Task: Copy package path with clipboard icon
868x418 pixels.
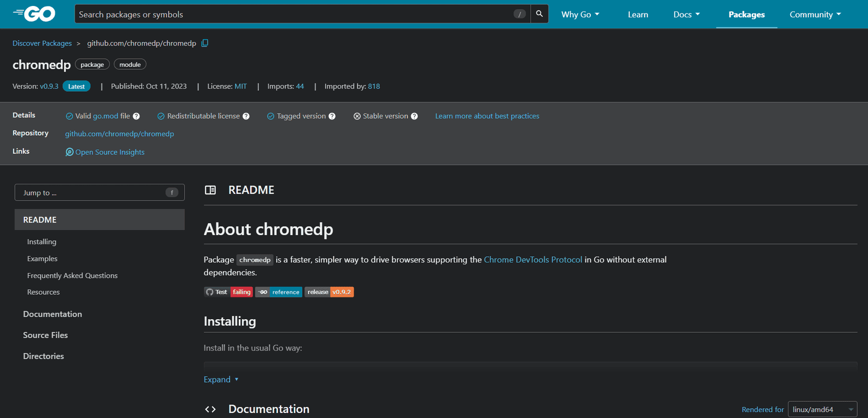Action: coord(205,43)
